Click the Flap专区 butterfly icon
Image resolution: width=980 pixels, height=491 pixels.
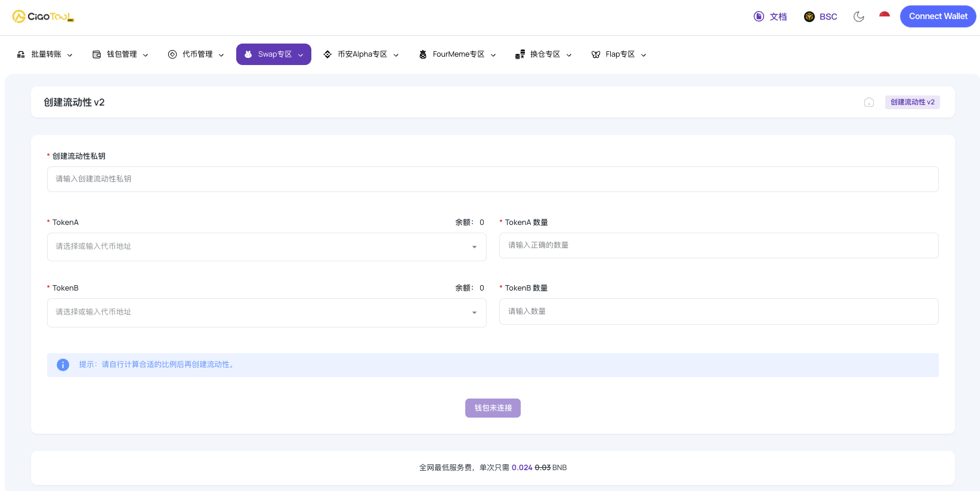coord(596,54)
